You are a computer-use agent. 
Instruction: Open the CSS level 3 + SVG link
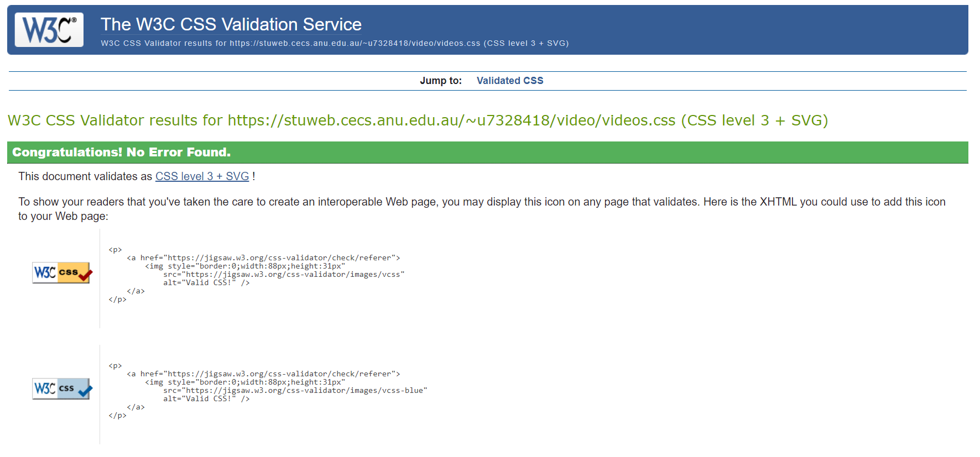click(x=202, y=176)
